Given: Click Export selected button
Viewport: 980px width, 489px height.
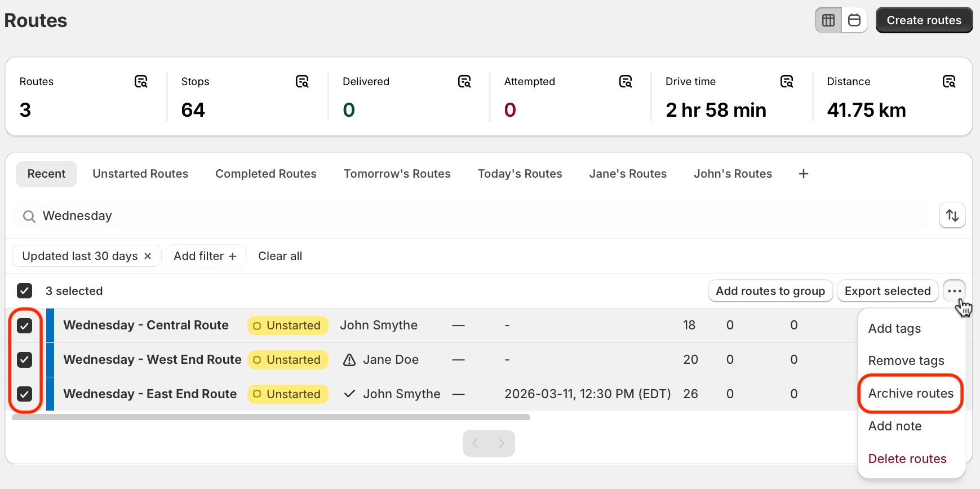Looking at the screenshot, I should pos(888,291).
